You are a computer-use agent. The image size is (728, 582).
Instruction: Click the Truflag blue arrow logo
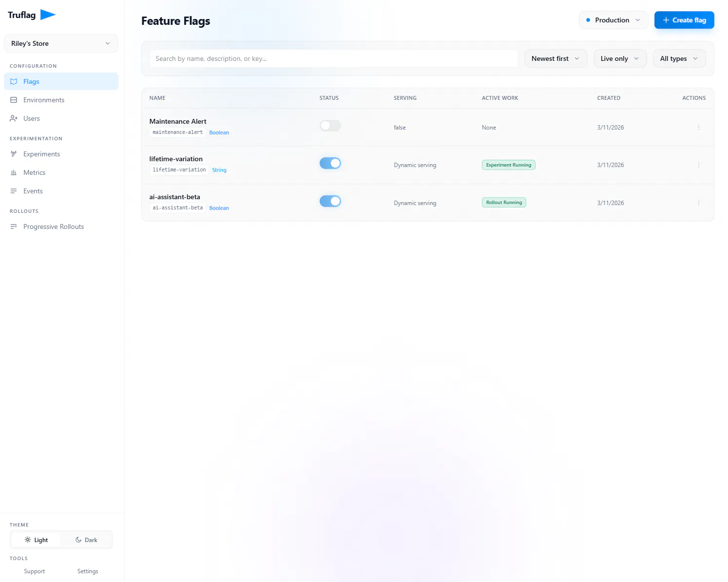point(48,15)
